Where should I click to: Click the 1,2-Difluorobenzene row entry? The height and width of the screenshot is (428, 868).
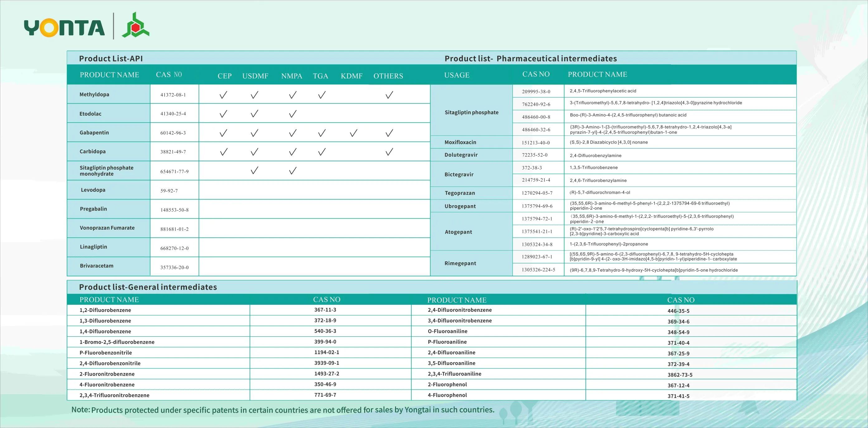pyautogui.click(x=105, y=310)
